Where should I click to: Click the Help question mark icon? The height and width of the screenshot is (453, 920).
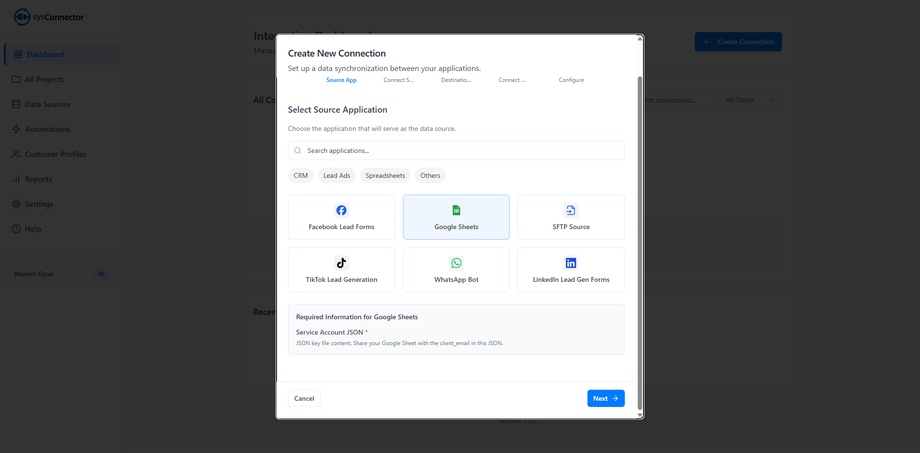[16, 229]
